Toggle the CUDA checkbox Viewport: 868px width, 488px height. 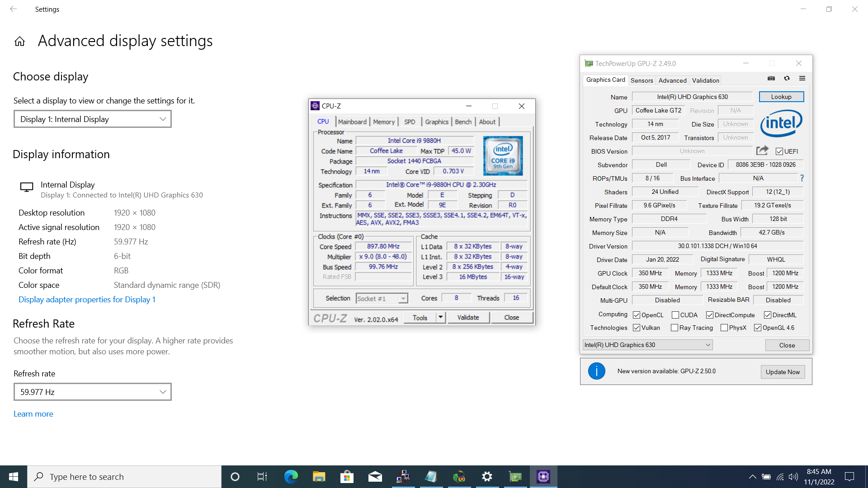[675, 315]
